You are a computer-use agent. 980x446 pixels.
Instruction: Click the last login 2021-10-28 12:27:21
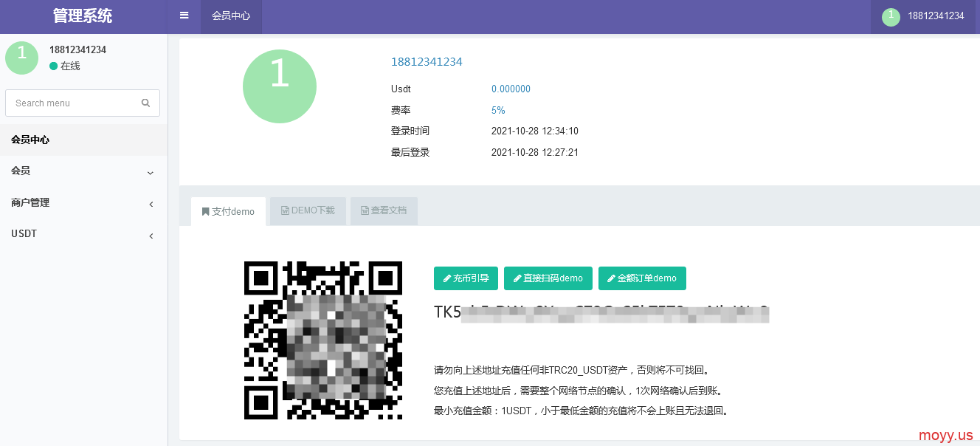pyautogui.click(x=535, y=153)
